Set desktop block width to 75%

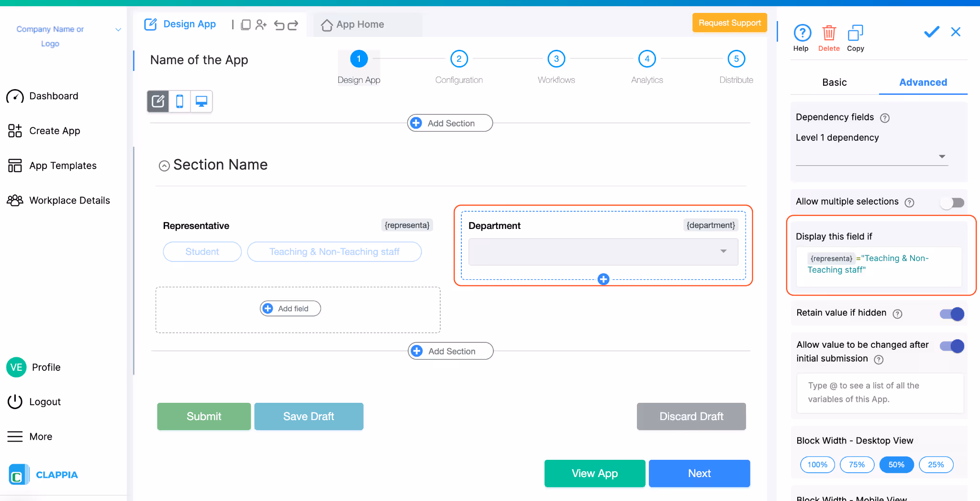point(857,465)
